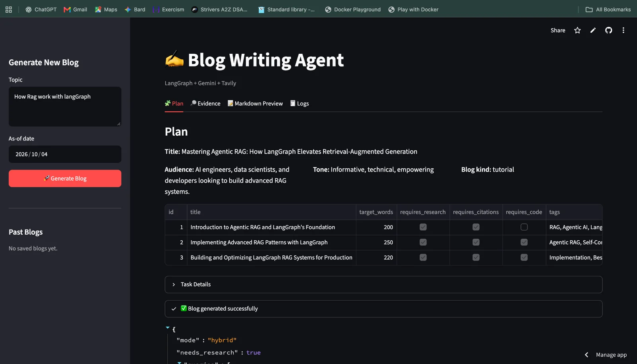
Task: Select the target words cell showing 220
Action: click(x=376, y=257)
